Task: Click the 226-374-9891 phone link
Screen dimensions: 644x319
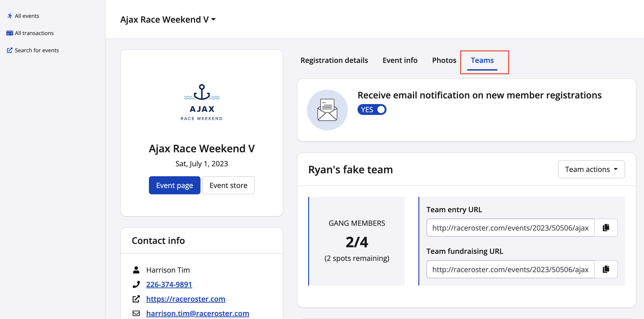Action: point(169,284)
